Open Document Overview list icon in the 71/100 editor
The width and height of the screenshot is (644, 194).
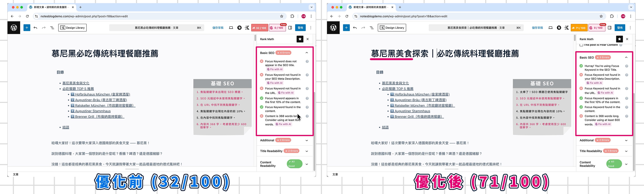pos(371,28)
